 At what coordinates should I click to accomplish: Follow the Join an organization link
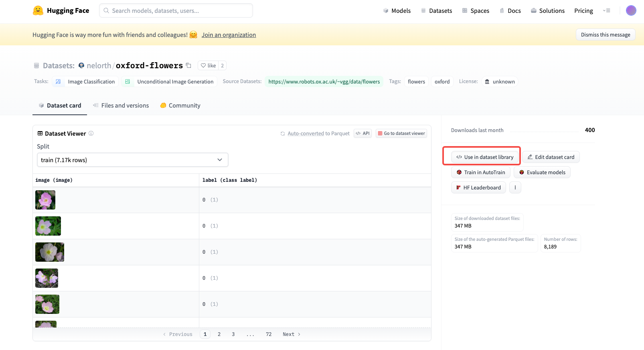(x=229, y=35)
